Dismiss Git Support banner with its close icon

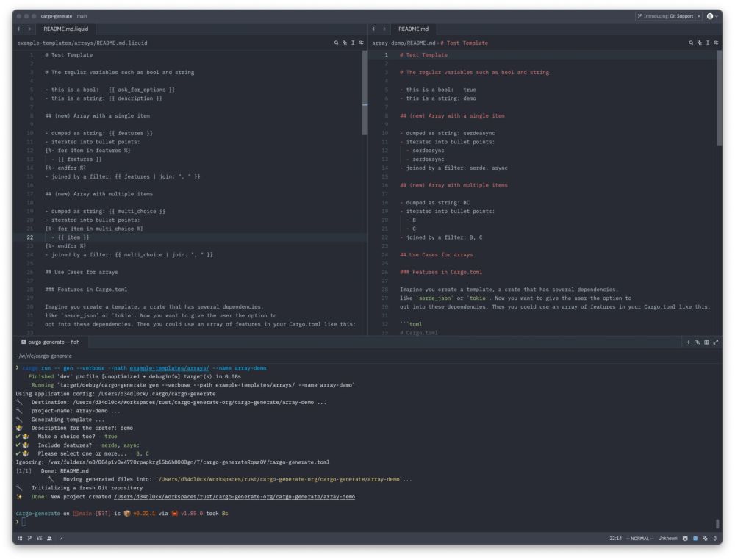tap(698, 16)
